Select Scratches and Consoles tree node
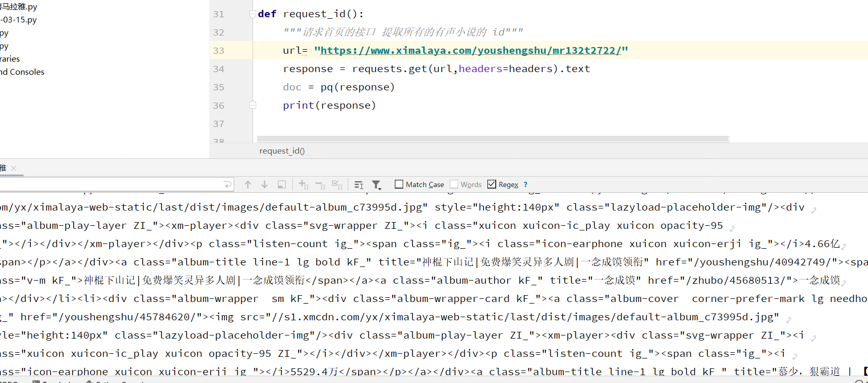Image resolution: width=868 pixels, height=383 pixels. click(x=22, y=72)
